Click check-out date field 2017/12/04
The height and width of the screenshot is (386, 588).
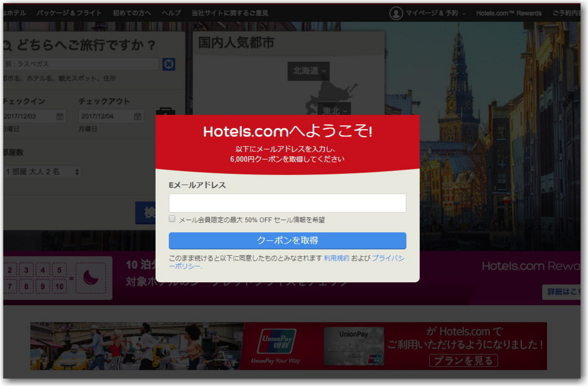[x=111, y=116]
